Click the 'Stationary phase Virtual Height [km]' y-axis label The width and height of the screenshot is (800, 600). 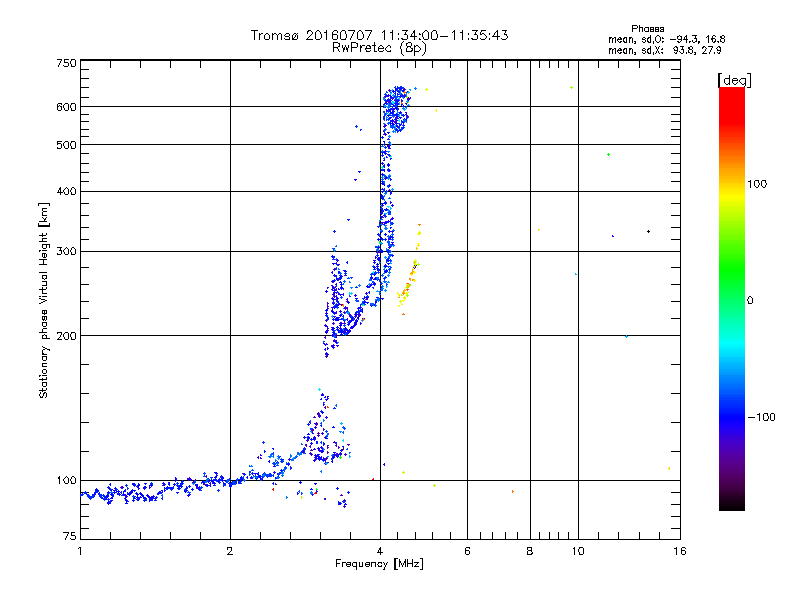click(x=44, y=300)
